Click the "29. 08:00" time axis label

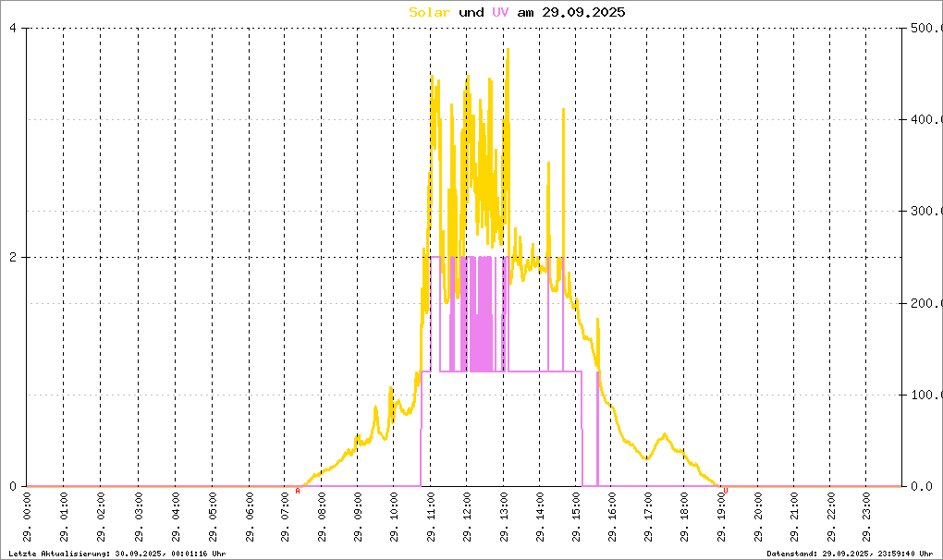click(x=322, y=517)
